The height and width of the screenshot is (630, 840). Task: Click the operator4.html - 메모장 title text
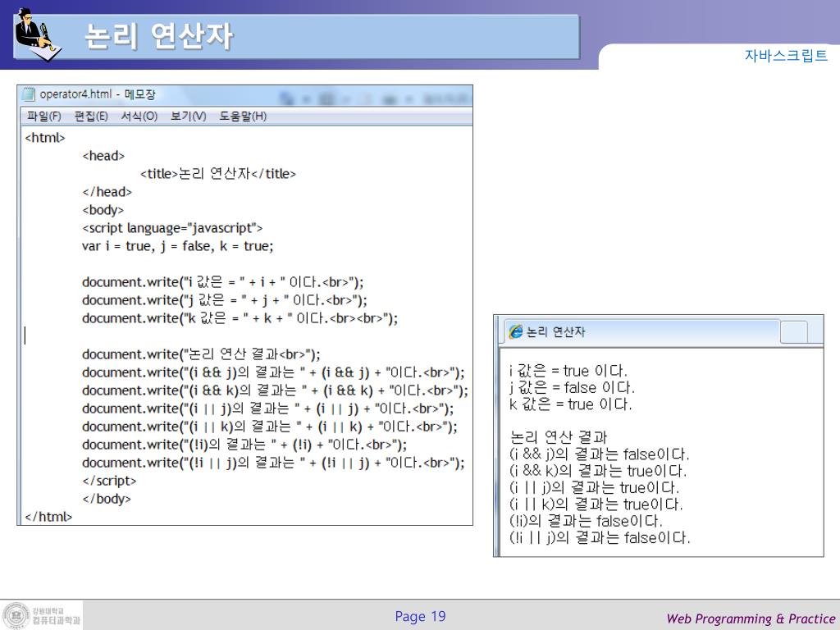coord(98,95)
